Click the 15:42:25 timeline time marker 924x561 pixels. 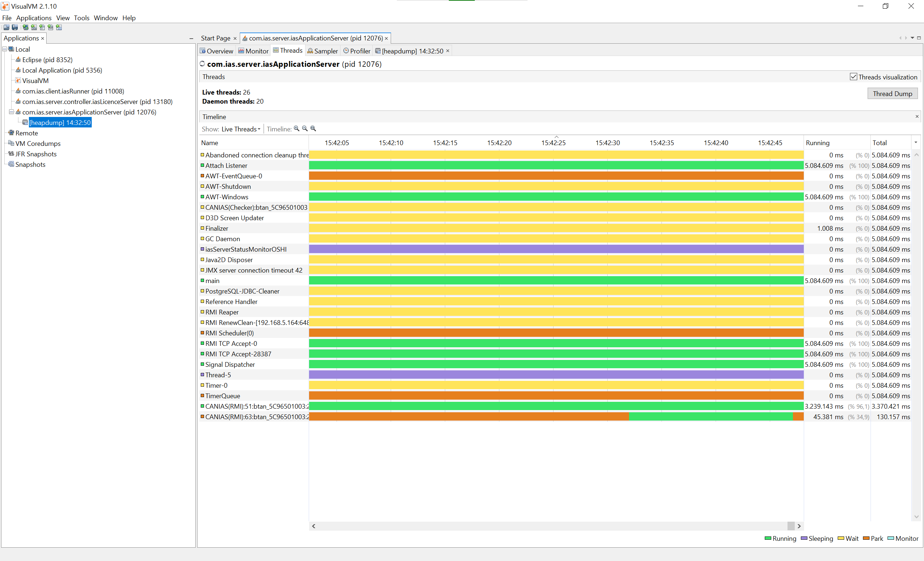[554, 143]
